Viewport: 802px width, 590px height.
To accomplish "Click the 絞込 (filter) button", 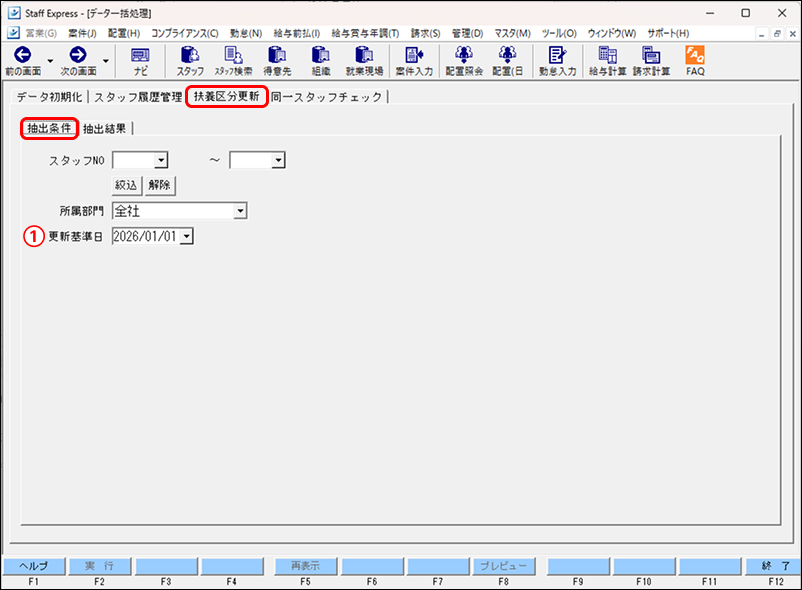I will 124,185.
